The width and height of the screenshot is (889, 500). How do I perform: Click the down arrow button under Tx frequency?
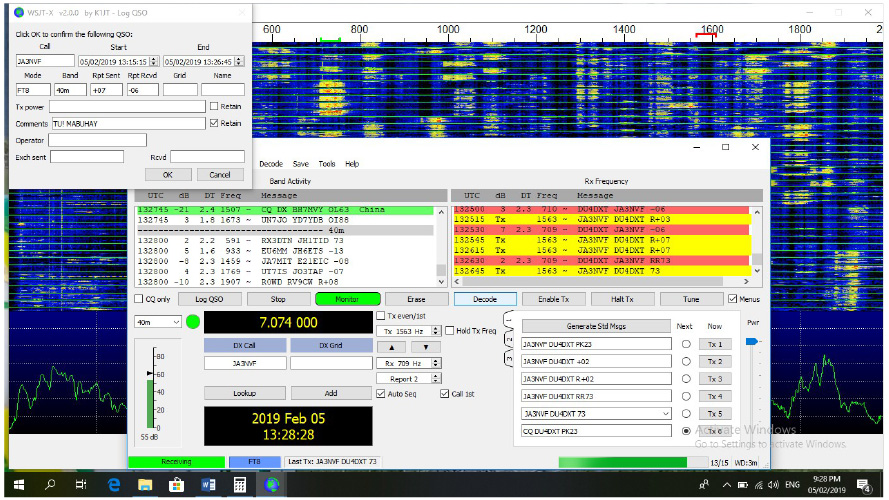tap(426, 347)
